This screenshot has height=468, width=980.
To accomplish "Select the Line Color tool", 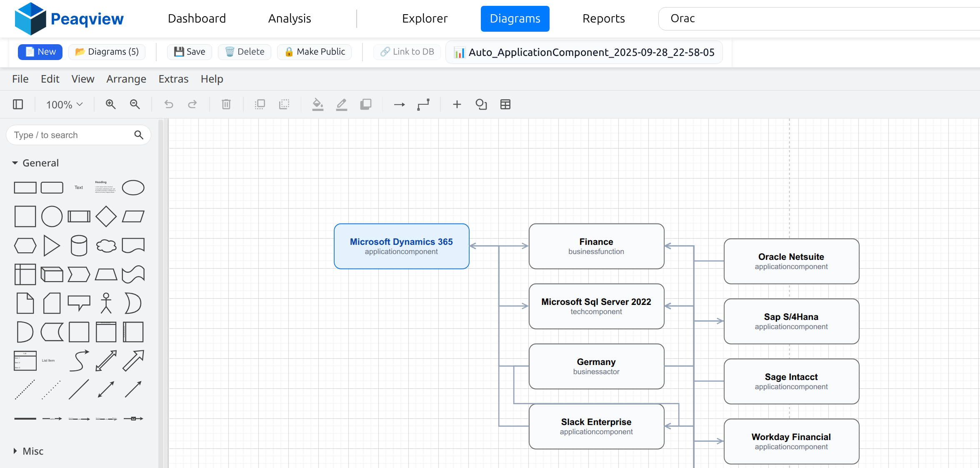I will pyautogui.click(x=341, y=104).
